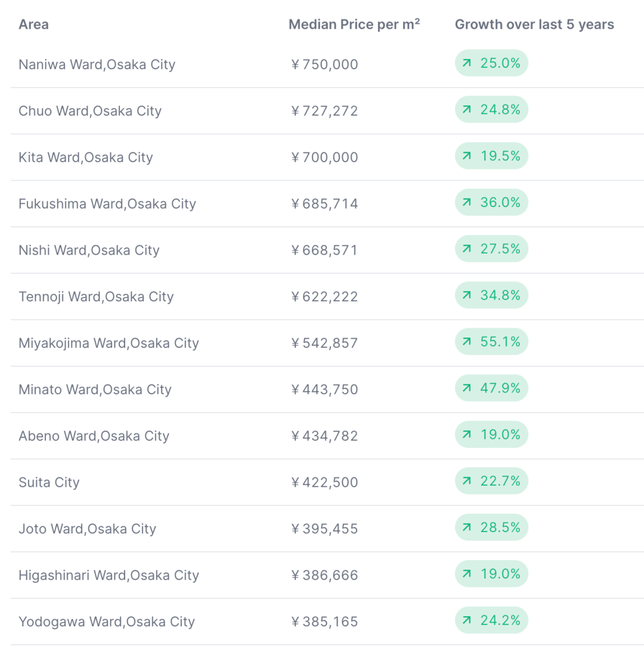Select the ¥685,714 median price cell

324,204
